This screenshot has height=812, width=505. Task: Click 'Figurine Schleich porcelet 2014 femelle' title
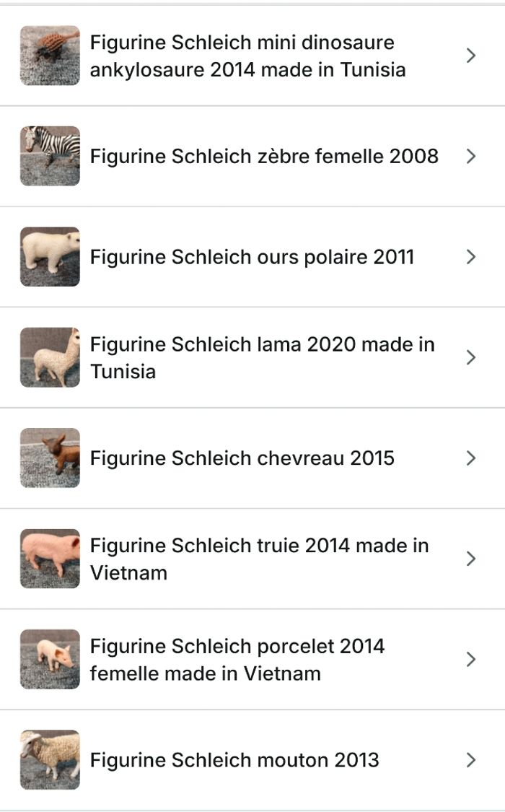(237, 659)
